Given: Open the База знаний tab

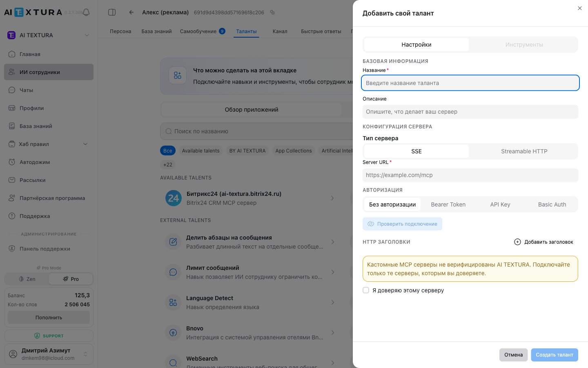Looking at the screenshot, I should coord(156,31).
